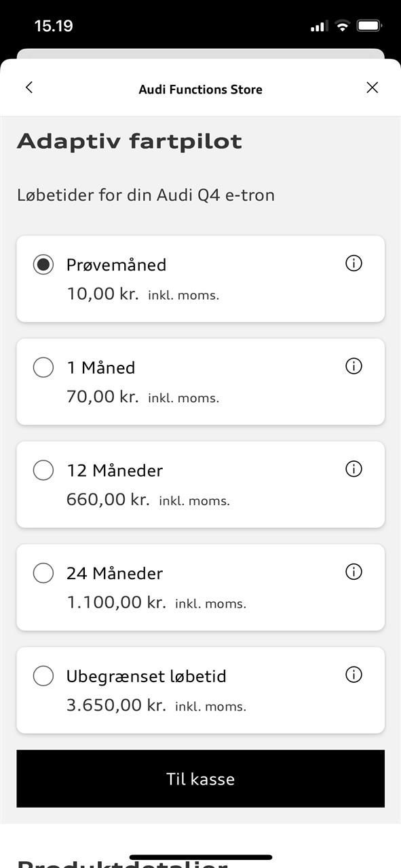
Task: Click the Til kasse checkout button
Action: click(x=200, y=778)
